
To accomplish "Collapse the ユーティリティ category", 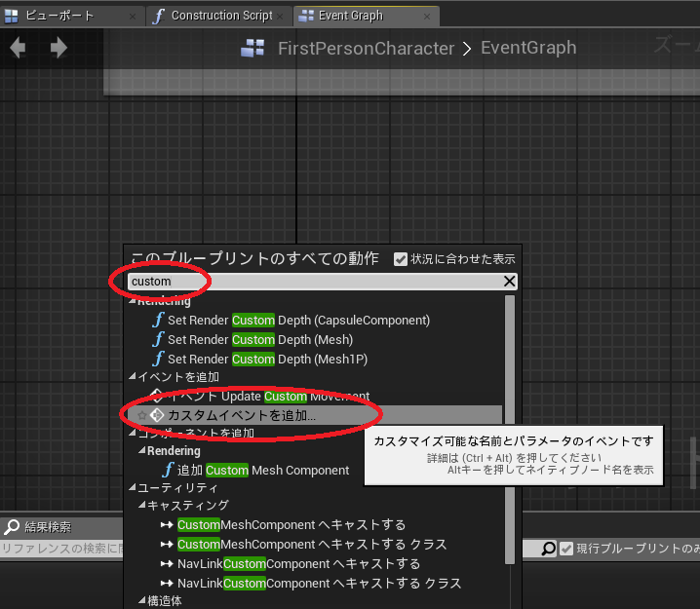I will point(133,487).
